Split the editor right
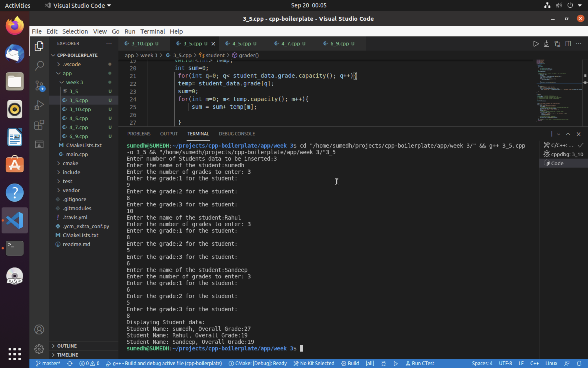 coord(568,44)
